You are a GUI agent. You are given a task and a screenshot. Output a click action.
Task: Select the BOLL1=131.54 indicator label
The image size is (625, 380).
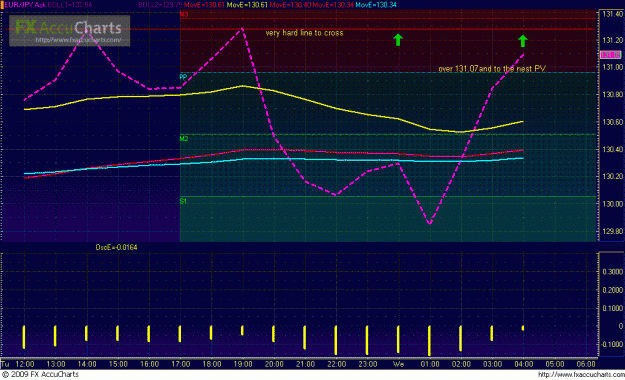coord(70,5)
